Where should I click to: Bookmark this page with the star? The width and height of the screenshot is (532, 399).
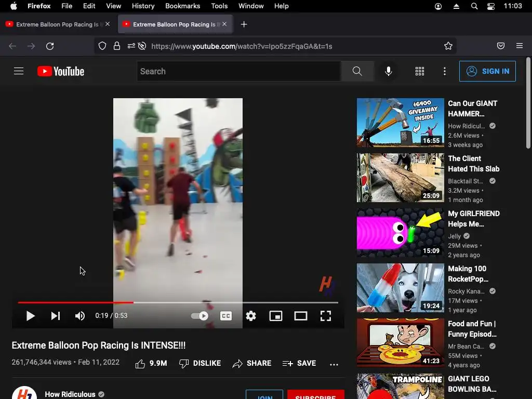(448, 46)
